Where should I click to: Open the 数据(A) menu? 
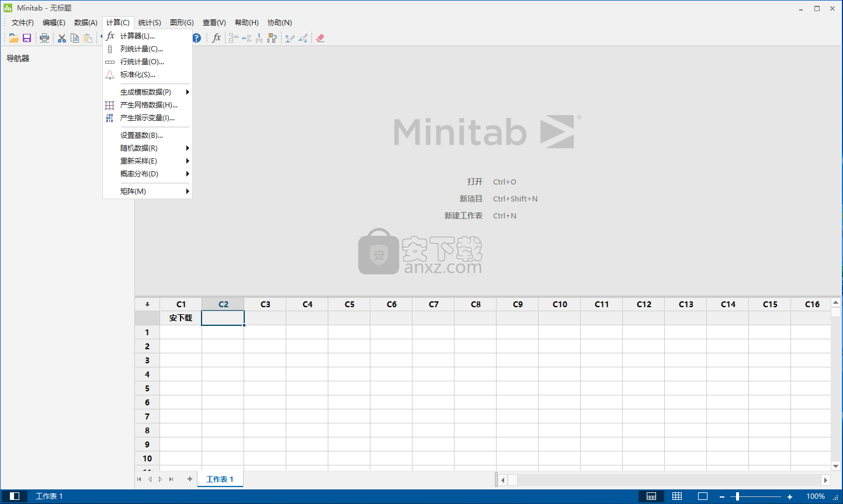pos(86,23)
